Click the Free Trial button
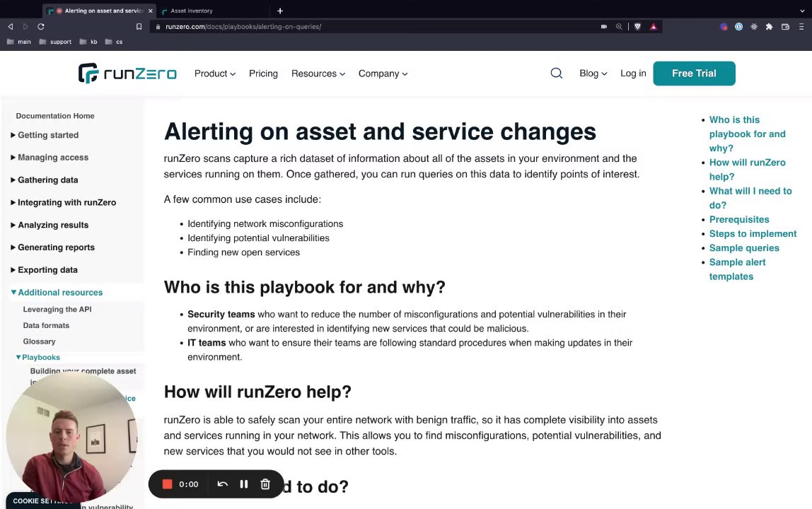812x509 pixels. 694,74
